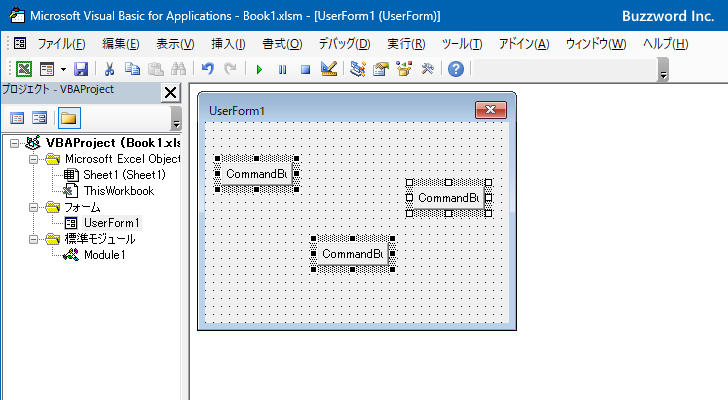Select 標準モジュール folder node
728x400 pixels.
tap(100, 239)
